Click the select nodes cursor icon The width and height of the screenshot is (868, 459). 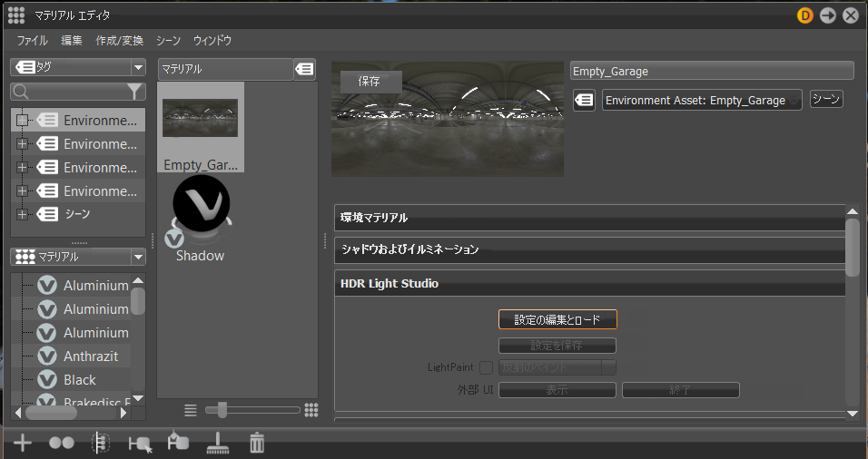click(x=140, y=444)
